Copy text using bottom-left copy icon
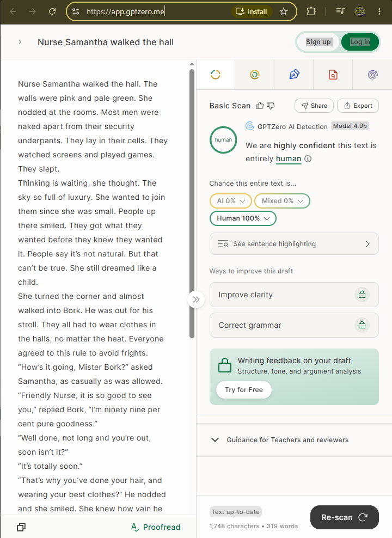Image resolution: width=392 pixels, height=538 pixels. (x=21, y=527)
